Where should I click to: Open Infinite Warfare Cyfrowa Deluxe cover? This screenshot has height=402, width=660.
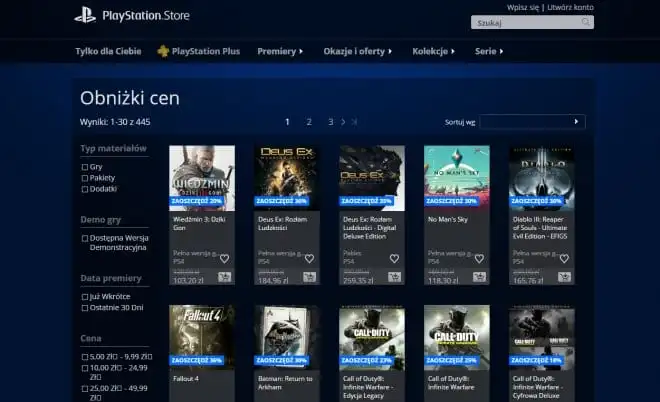tap(542, 338)
